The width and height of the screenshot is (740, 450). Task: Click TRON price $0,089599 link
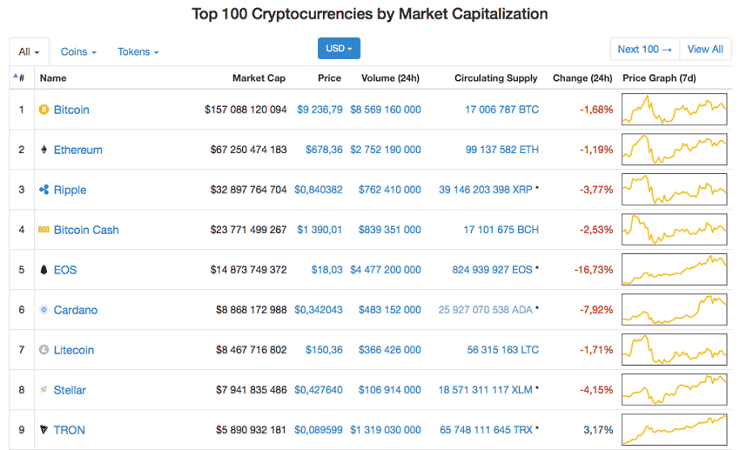(x=318, y=430)
